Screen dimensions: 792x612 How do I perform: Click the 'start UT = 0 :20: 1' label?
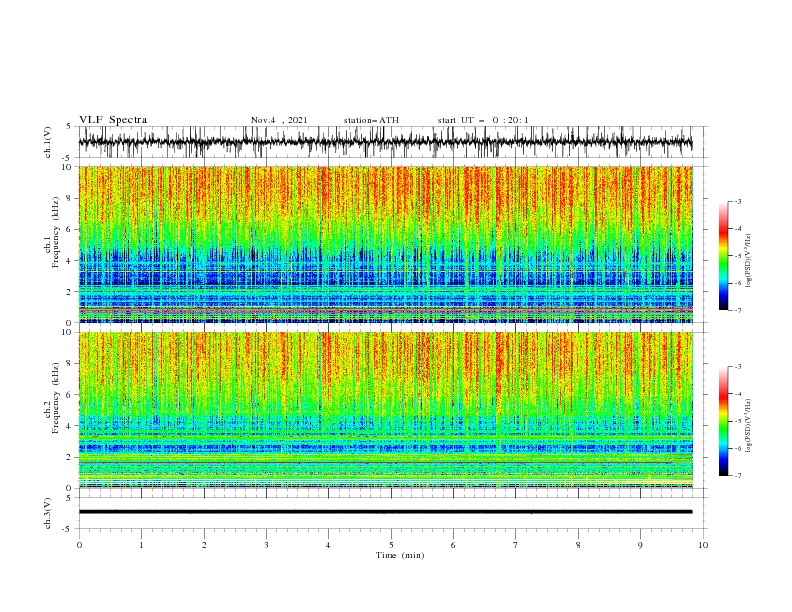tap(483, 120)
